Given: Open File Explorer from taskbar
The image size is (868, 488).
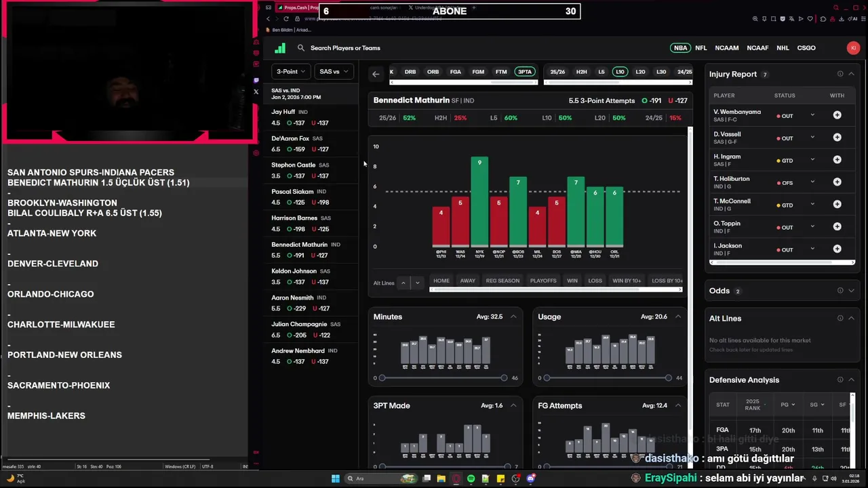Looking at the screenshot, I should pyautogui.click(x=441, y=479).
